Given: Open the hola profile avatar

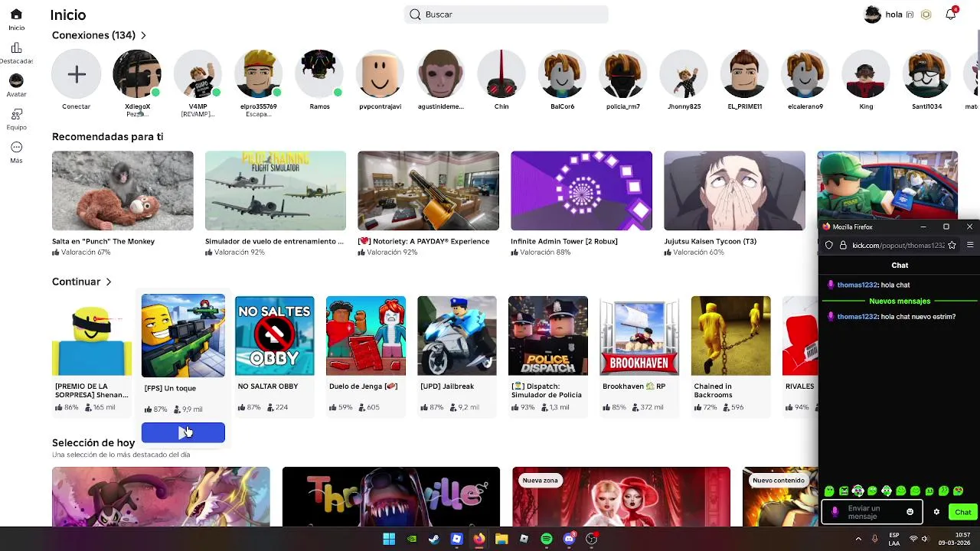Looking at the screenshot, I should click(872, 15).
